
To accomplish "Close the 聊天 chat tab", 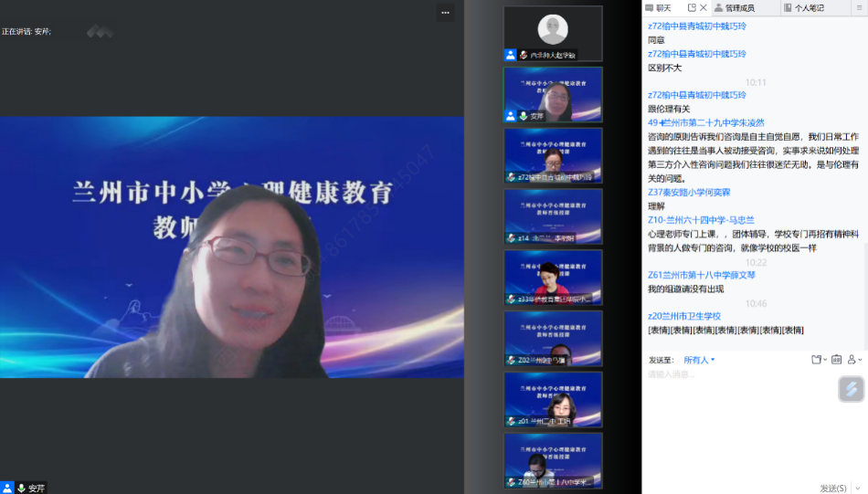I will tap(704, 7).
